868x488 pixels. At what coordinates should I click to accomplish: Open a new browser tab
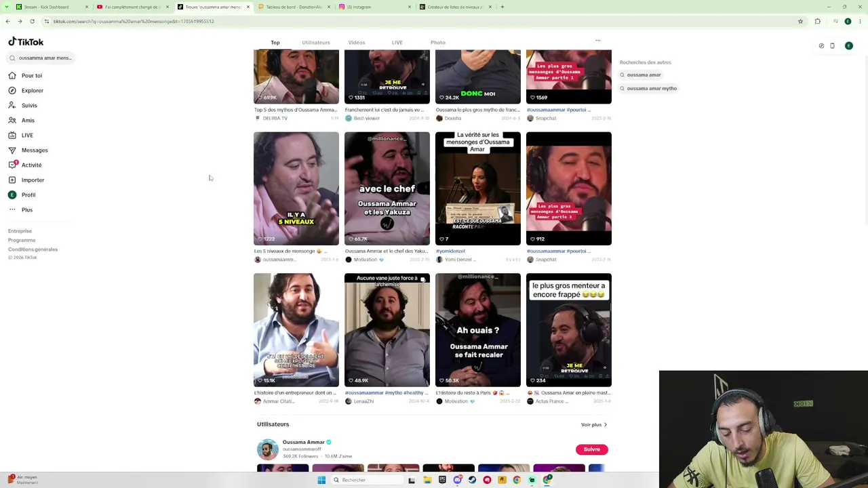(x=502, y=7)
